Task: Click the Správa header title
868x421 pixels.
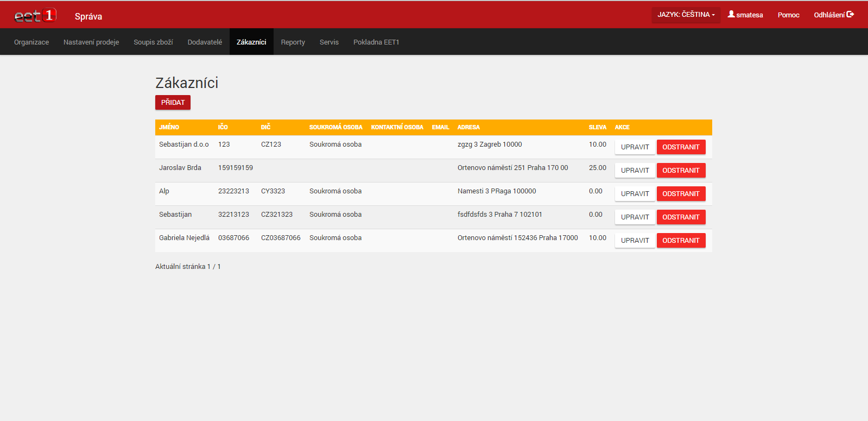Action: tap(88, 16)
